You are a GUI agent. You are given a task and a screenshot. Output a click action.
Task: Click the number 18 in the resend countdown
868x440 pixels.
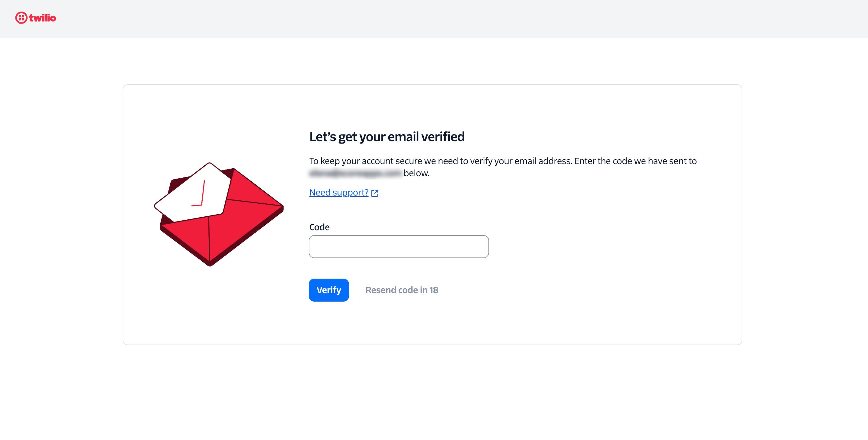pyautogui.click(x=434, y=290)
